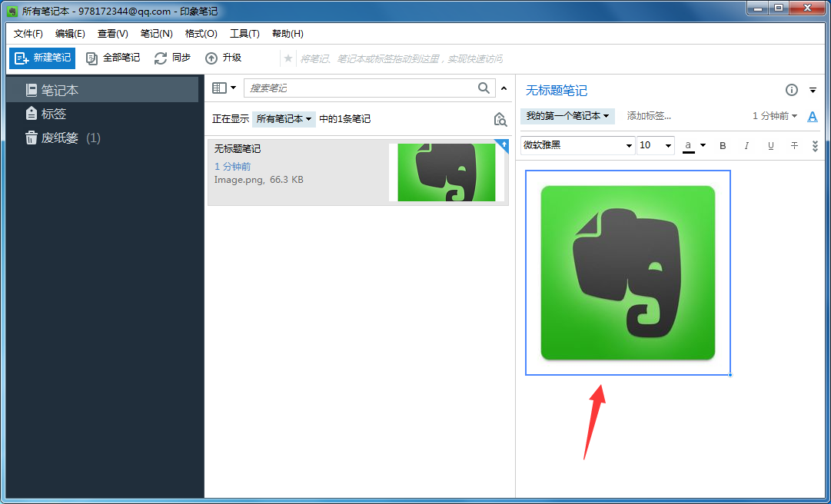831x504 pixels.
Task: Click the shortcut star icon
Action: tap(288, 58)
